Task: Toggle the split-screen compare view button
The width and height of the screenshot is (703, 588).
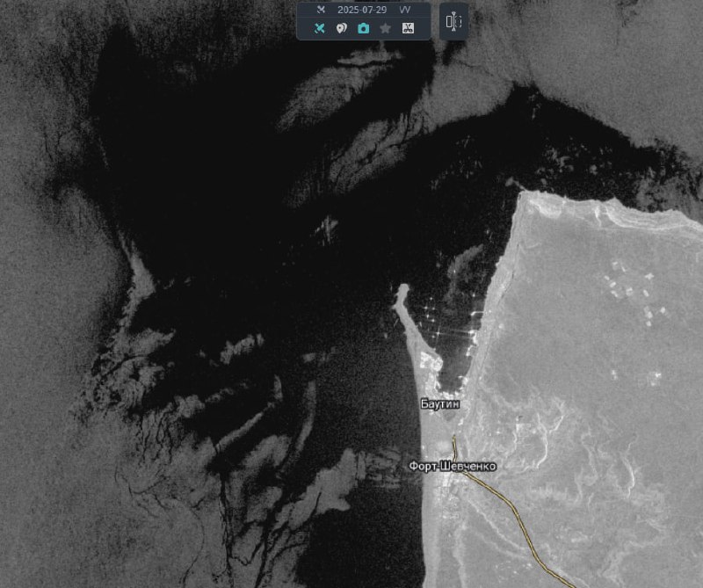Action: pyautogui.click(x=453, y=21)
